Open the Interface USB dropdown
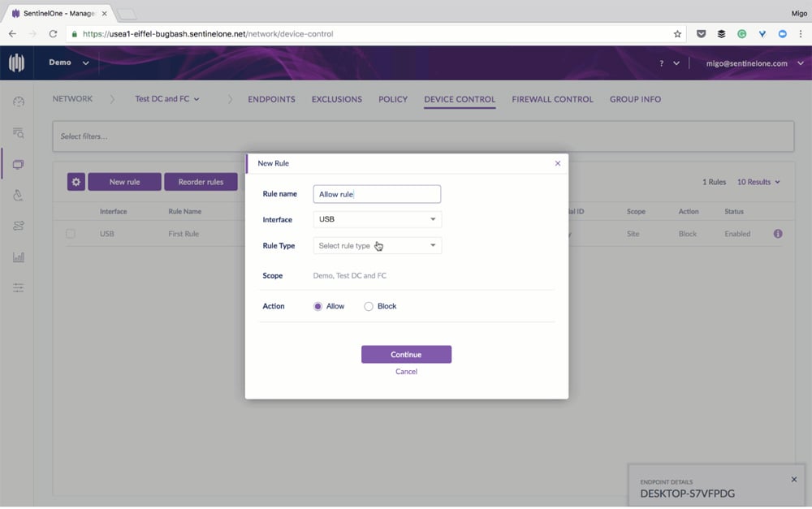Screen dimensions: 812x509 point(377,219)
